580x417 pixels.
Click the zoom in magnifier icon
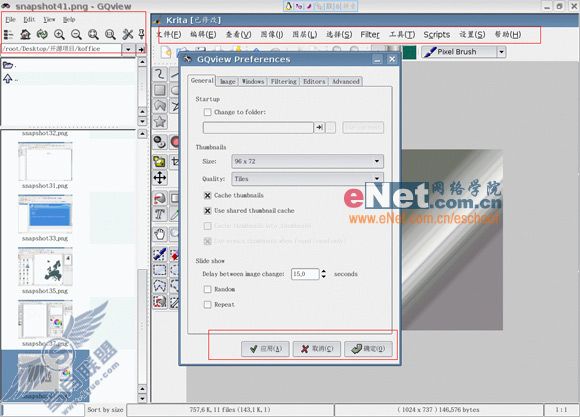(59, 34)
